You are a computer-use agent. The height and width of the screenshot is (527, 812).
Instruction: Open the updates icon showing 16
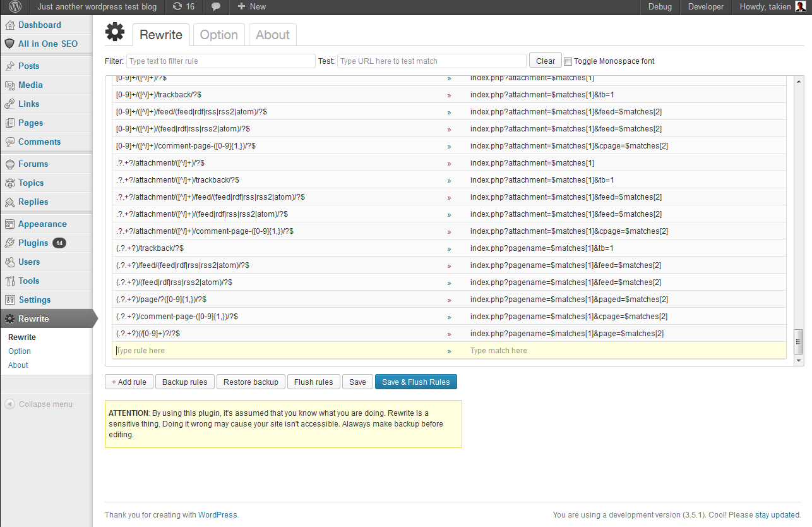pos(183,7)
